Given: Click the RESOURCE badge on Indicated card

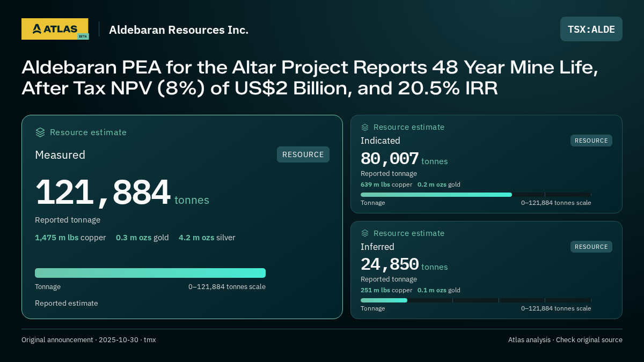Looking at the screenshot, I should click(591, 141).
